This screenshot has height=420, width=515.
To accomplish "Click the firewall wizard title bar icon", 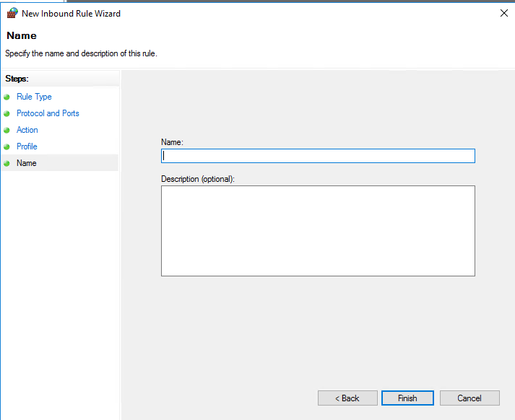I will 12,13.
